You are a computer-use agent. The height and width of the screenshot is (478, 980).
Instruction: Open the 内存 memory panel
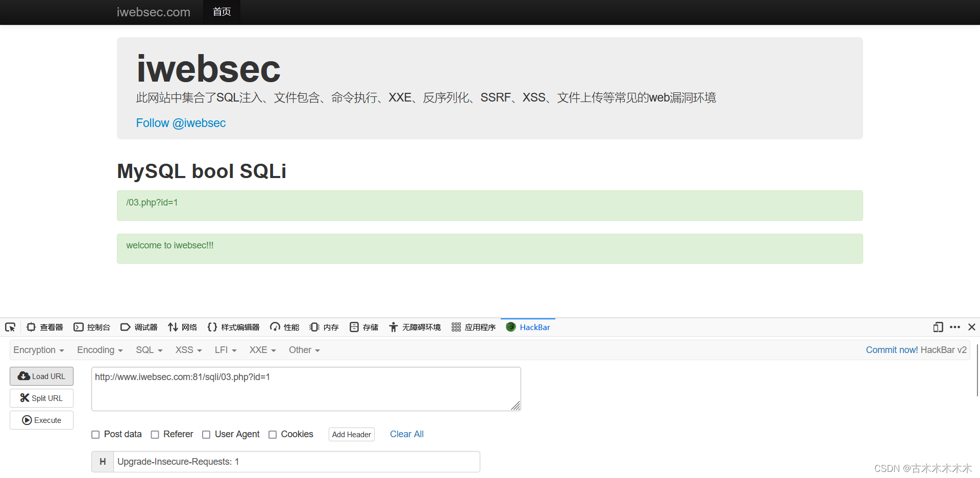point(324,327)
